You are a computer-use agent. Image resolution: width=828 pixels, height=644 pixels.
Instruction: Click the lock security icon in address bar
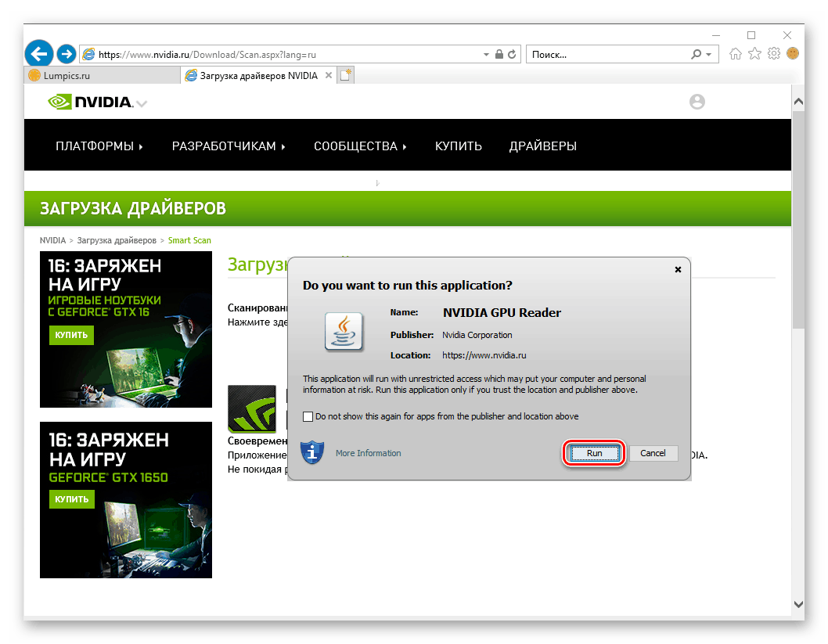click(x=499, y=54)
